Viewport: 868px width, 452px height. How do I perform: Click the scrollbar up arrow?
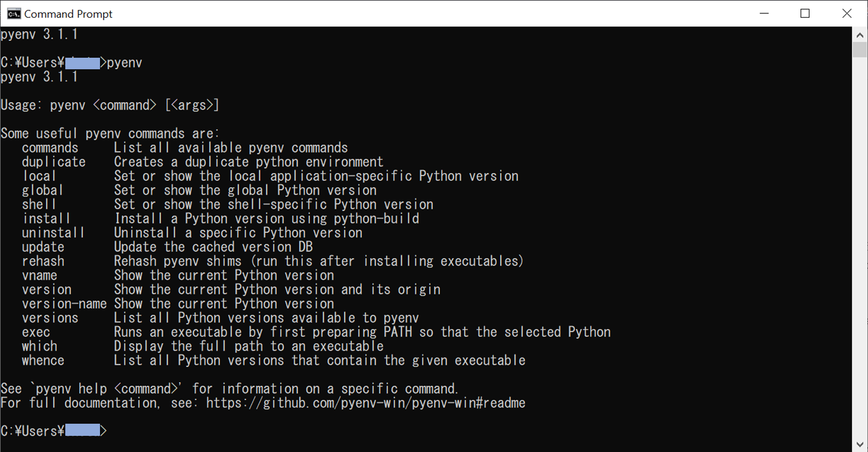(860, 34)
